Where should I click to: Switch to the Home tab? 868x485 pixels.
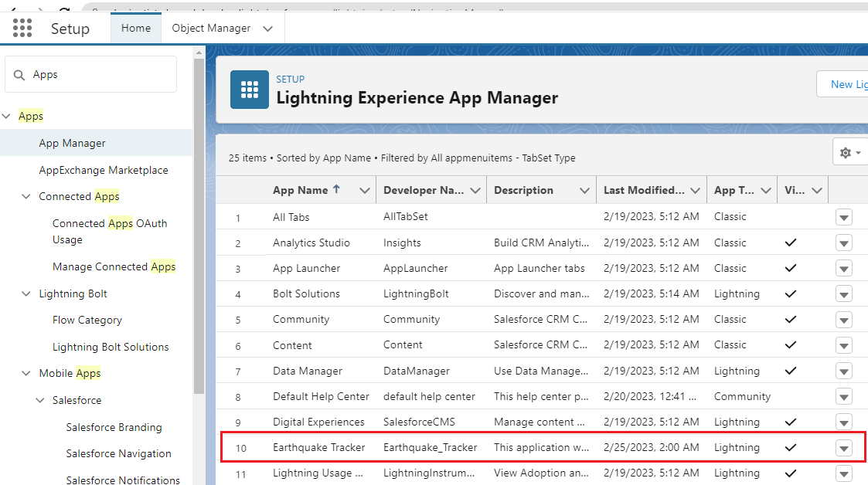(x=136, y=28)
